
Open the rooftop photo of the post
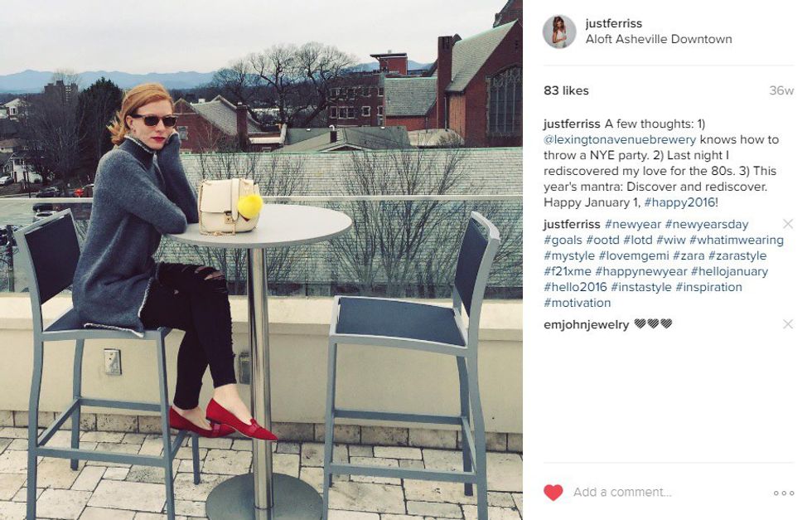click(x=261, y=260)
